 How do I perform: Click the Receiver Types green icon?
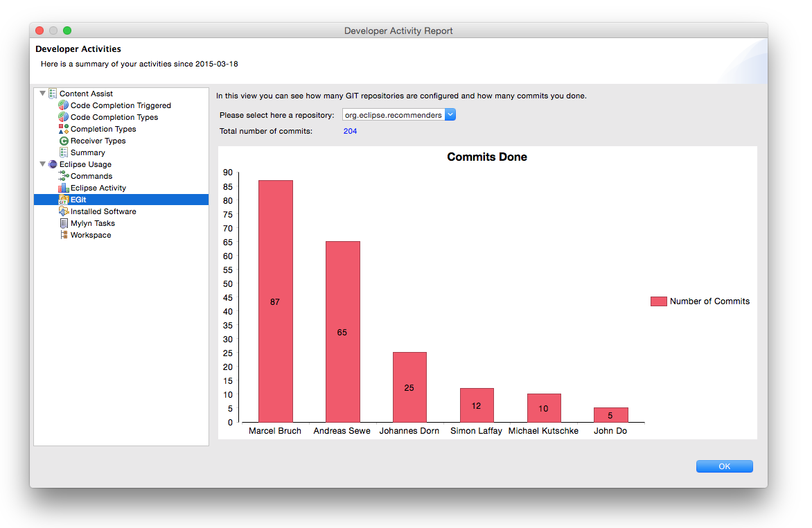click(x=63, y=141)
